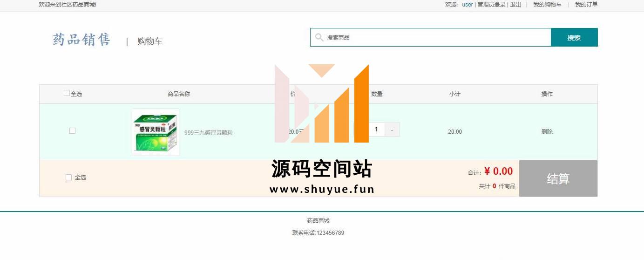The height and width of the screenshot is (260, 644).
Task: Click the 药品销售 site logo
Action: 81,40
